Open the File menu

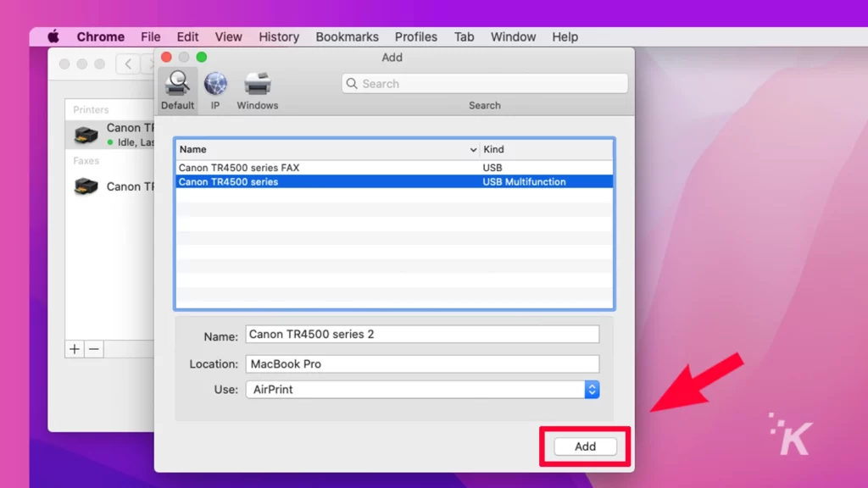pos(151,37)
